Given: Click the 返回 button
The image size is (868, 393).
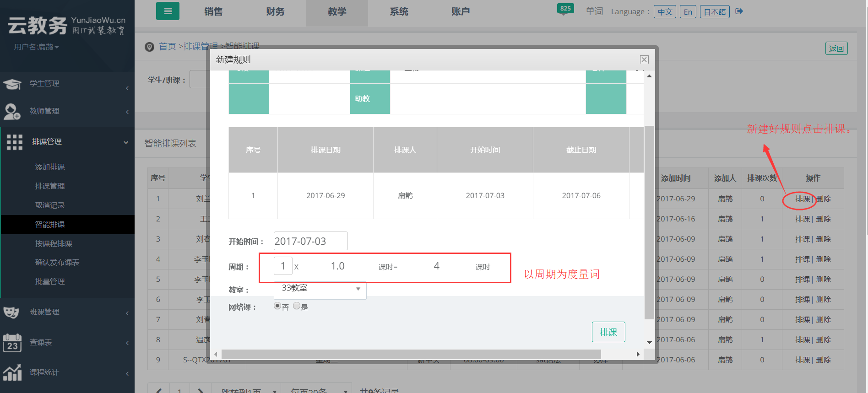Looking at the screenshot, I should click(x=836, y=48).
